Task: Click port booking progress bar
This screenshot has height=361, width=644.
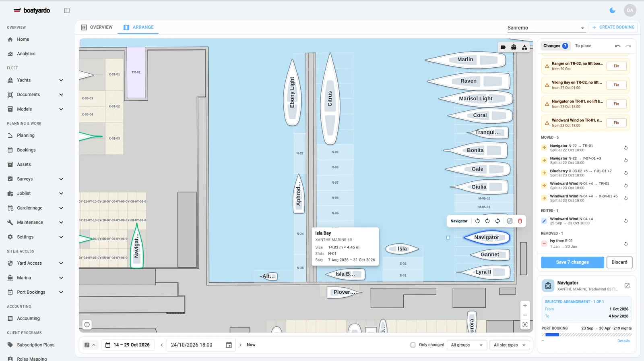Action: (x=586, y=335)
